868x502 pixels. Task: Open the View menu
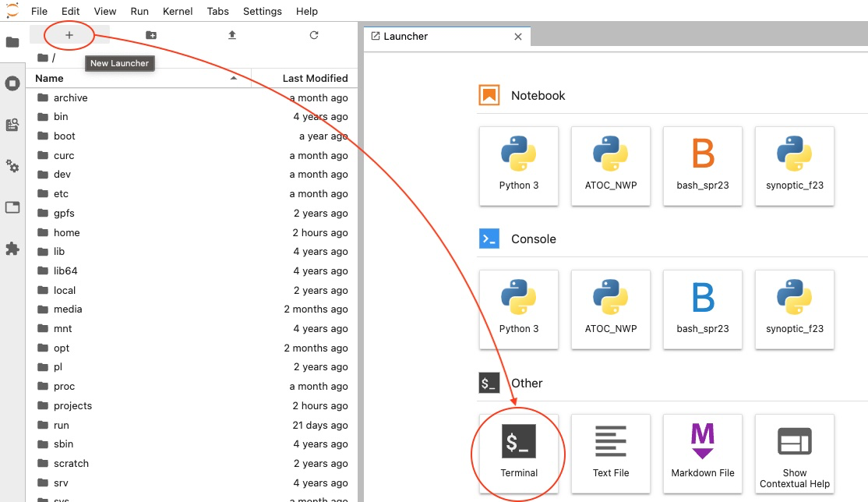[x=104, y=11]
